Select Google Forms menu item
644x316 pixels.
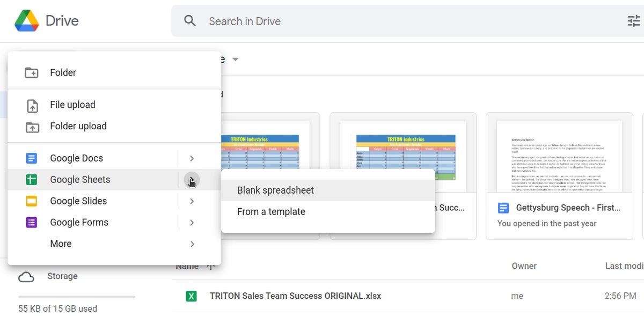[x=114, y=222]
